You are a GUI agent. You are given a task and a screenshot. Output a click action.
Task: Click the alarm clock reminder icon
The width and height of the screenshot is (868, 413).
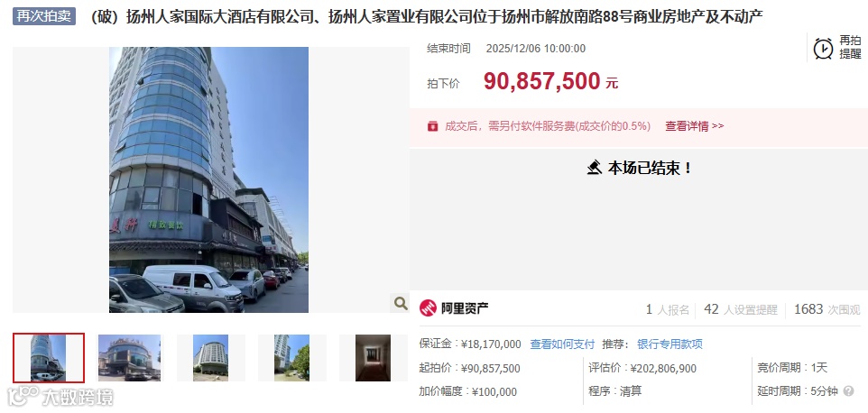[x=823, y=48]
